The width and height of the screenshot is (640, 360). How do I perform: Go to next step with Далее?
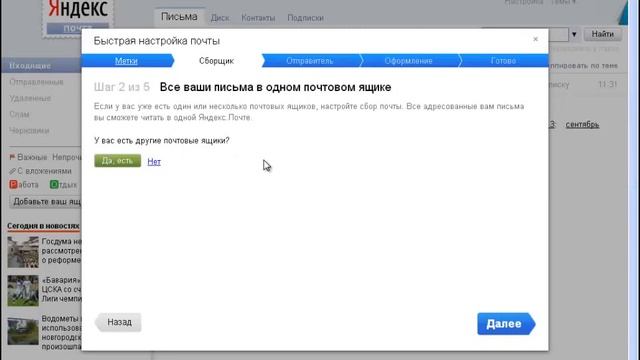pyautogui.click(x=506, y=324)
